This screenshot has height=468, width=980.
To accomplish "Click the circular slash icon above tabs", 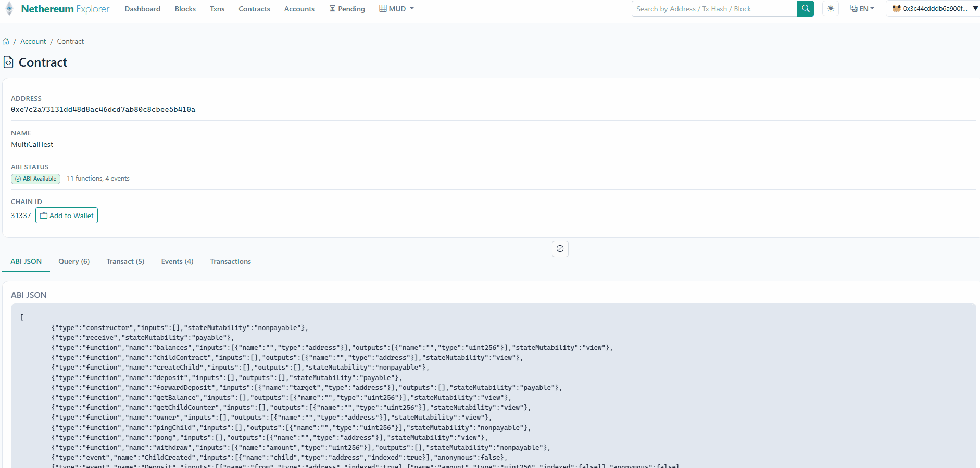I will [560, 249].
